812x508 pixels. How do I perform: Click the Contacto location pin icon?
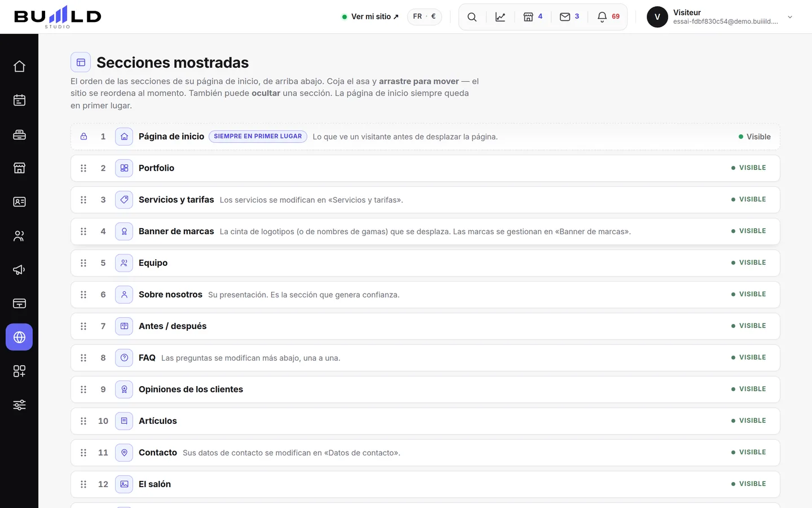click(124, 453)
